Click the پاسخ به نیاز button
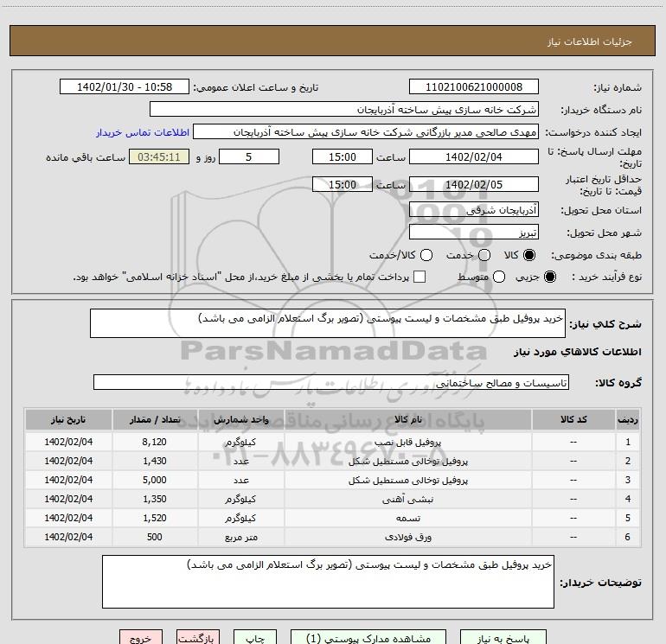This screenshot has height=644, width=666. click(503, 638)
